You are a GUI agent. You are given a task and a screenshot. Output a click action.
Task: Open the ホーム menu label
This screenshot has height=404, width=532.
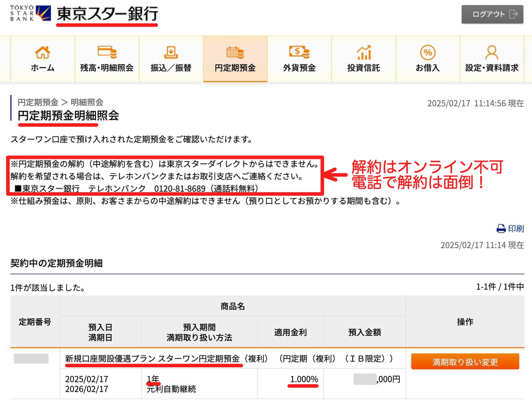click(43, 68)
